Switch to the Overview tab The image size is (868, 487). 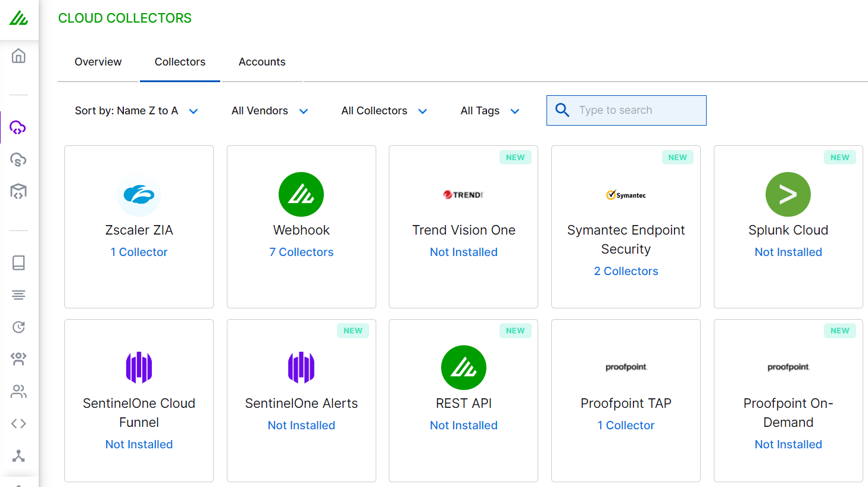pyautogui.click(x=98, y=62)
